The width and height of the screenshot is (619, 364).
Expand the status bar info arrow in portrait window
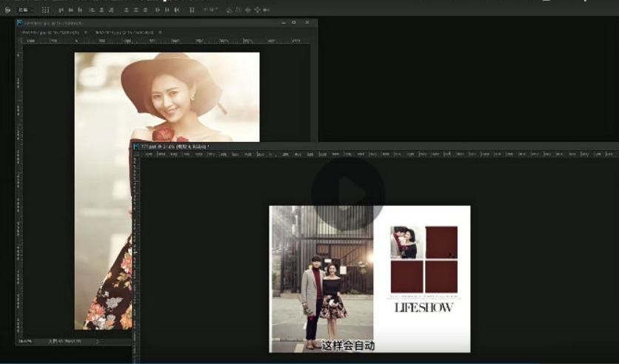pos(97,341)
